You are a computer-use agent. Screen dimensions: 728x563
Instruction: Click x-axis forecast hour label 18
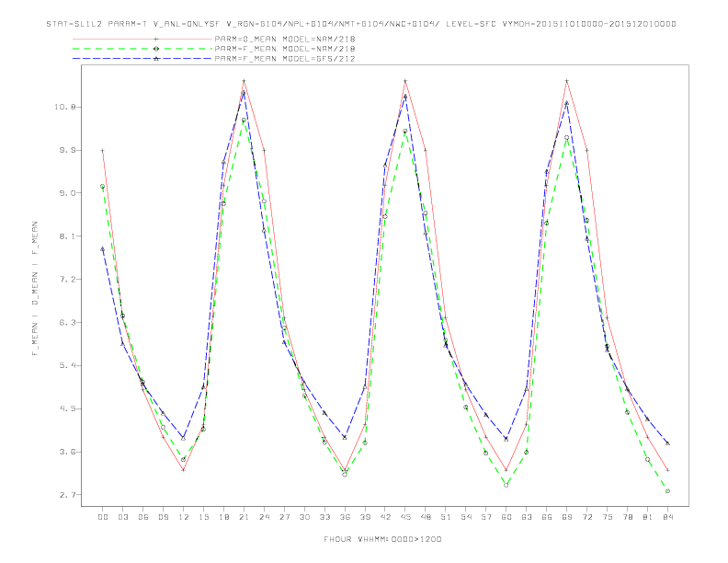coord(223,517)
